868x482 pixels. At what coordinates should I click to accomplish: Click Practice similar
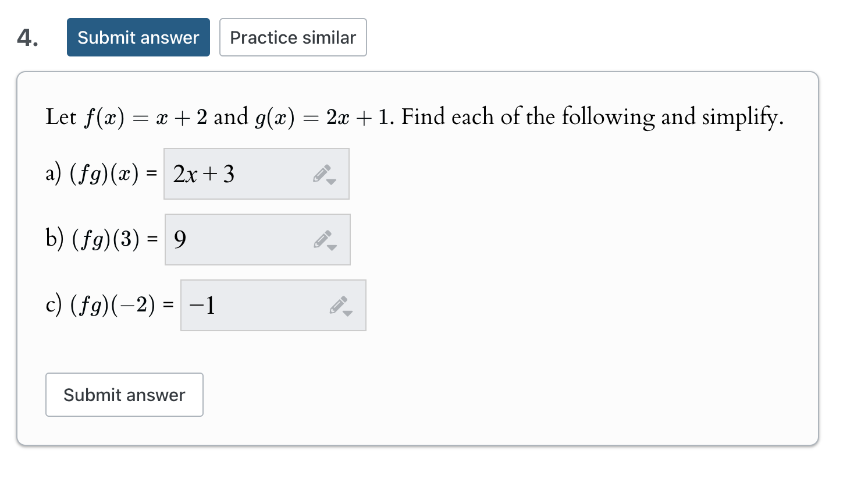293,37
